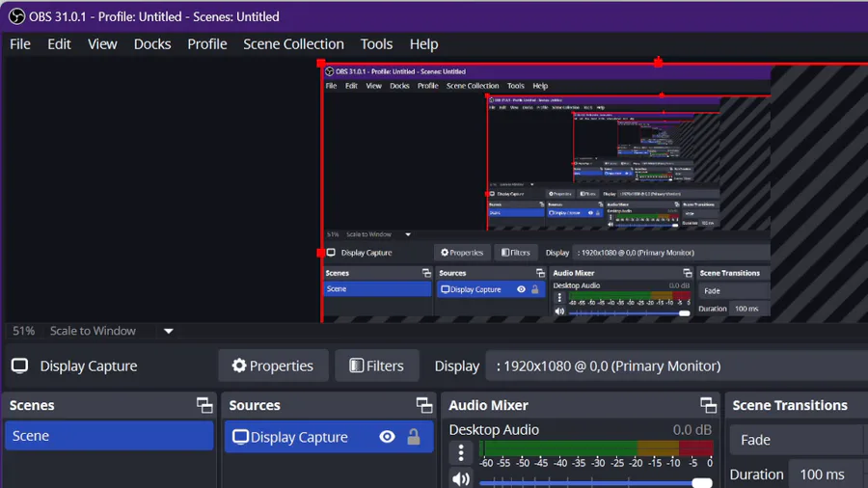
Task: Click the Sources panel title
Action: 255,406
